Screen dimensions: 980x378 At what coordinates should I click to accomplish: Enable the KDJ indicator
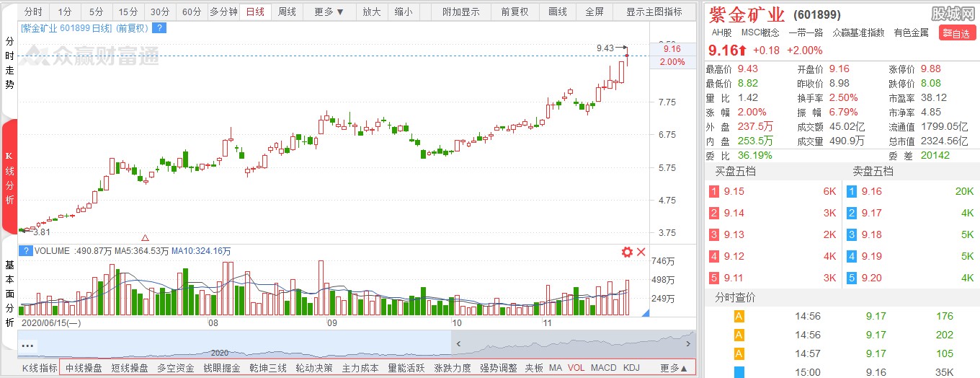pos(631,368)
